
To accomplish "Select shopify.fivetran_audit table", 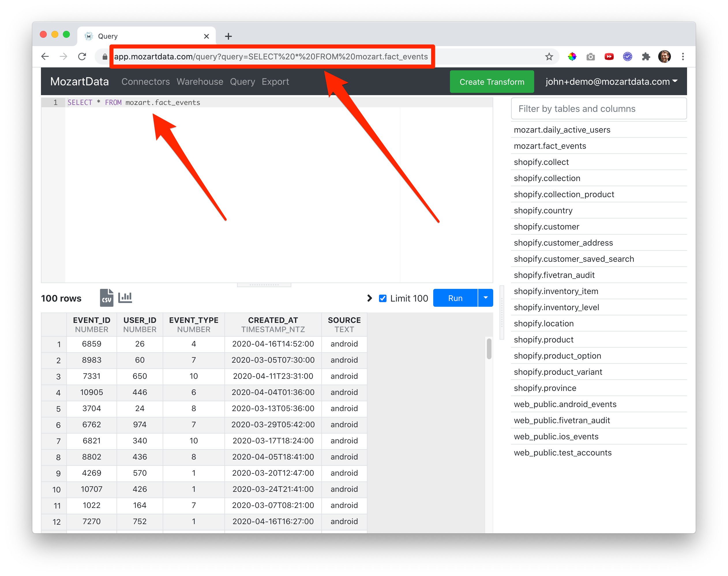I will (x=599, y=275).
